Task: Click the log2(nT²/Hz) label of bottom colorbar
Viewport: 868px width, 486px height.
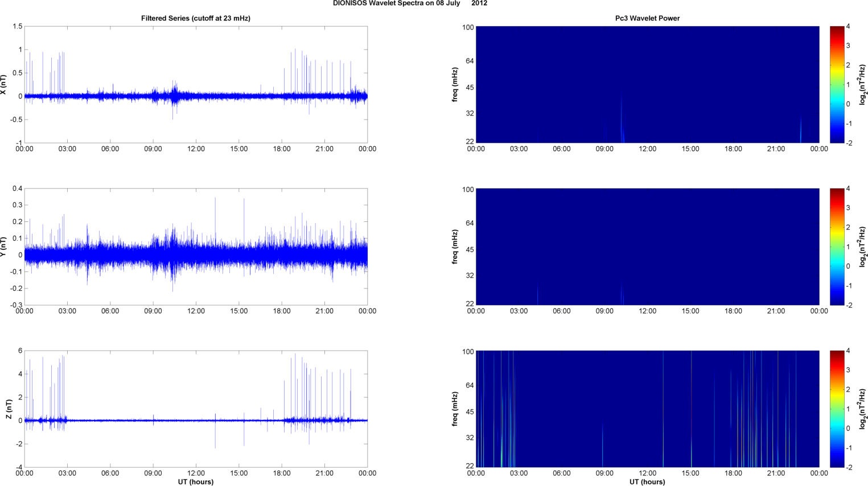Action: (863, 409)
